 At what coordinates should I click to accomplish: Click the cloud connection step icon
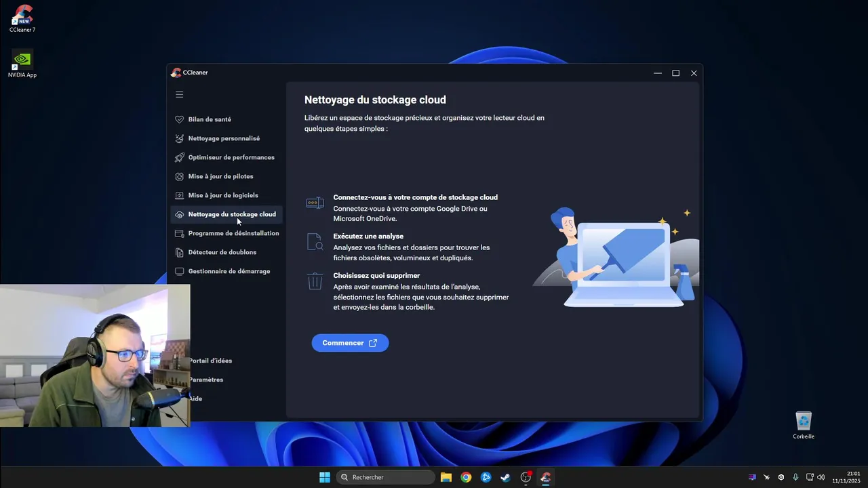[315, 203]
